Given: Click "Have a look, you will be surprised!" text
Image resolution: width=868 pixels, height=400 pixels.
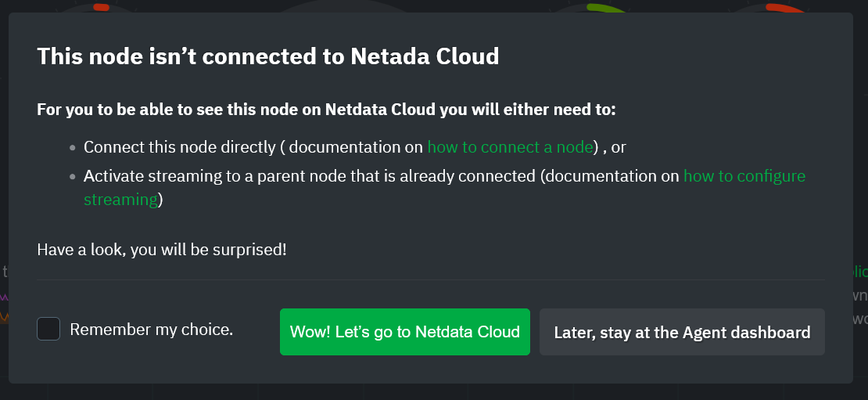Looking at the screenshot, I should point(162,249).
